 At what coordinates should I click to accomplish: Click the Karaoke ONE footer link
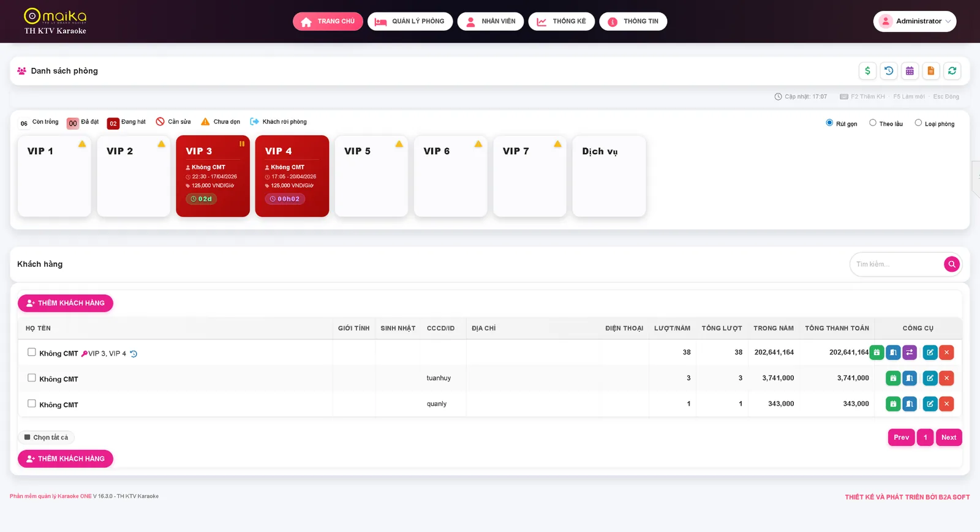(51, 496)
